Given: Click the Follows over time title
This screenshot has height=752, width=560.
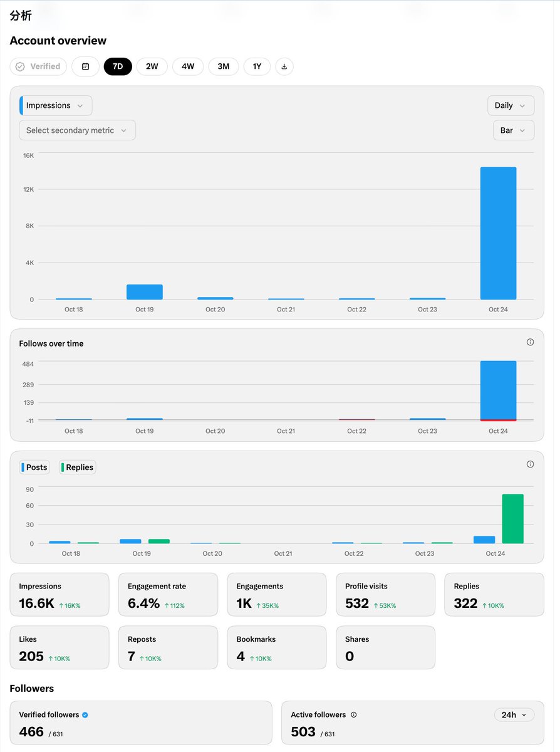Looking at the screenshot, I should [51, 343].
